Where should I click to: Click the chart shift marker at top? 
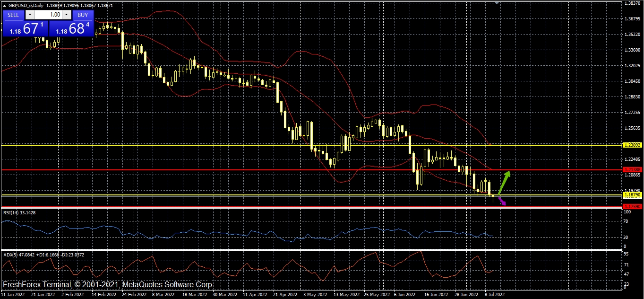497,2
